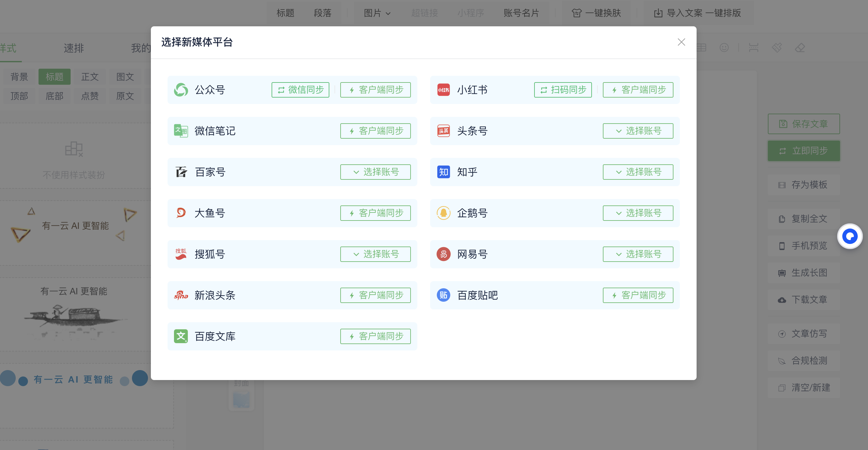Viewport: 868px width, 450px height.
Task: Select the 背景 style category
Action: [19, 77]
